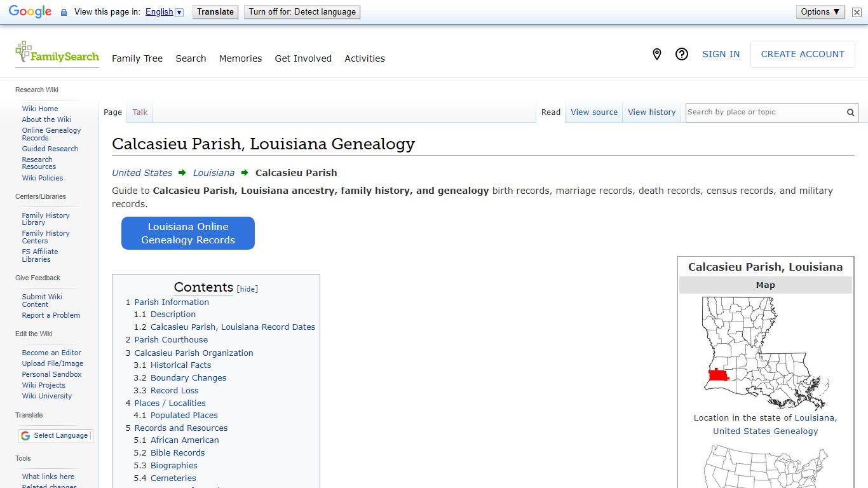Switch to the Talk tab

pyautogui.click(x=140, y=112)
